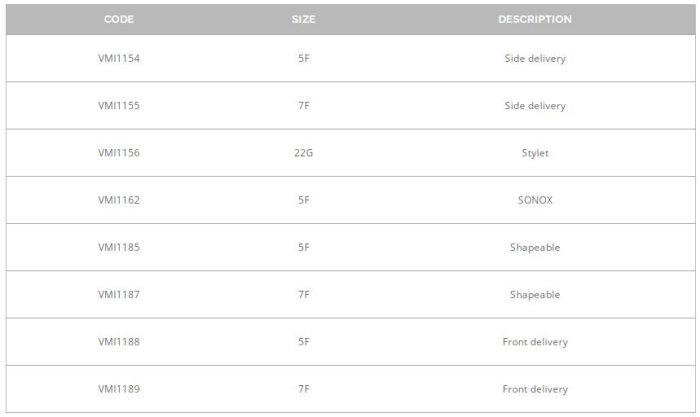Select product code VMI1189
Image resolution: width=700 pixels, height=417 pixels.
pos(118,389)
